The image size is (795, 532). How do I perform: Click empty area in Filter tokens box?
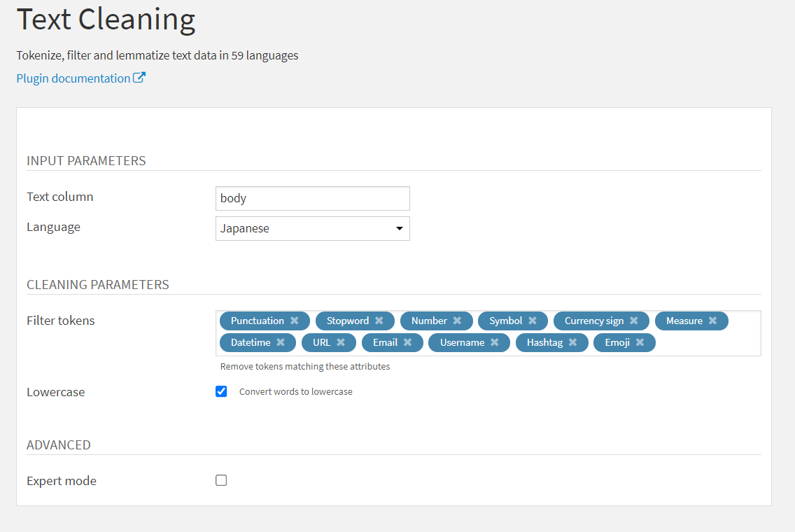[x=708, y=343]
